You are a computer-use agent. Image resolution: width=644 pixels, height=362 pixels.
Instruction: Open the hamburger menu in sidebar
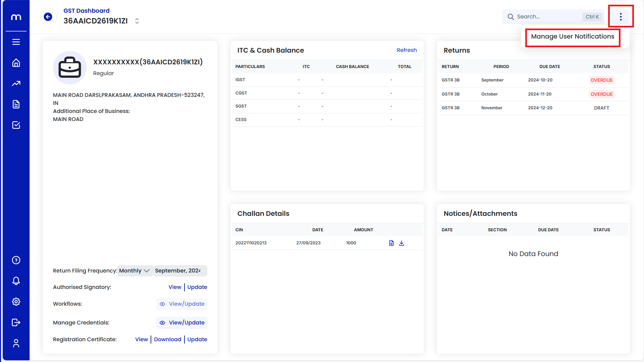coord(16,42)
